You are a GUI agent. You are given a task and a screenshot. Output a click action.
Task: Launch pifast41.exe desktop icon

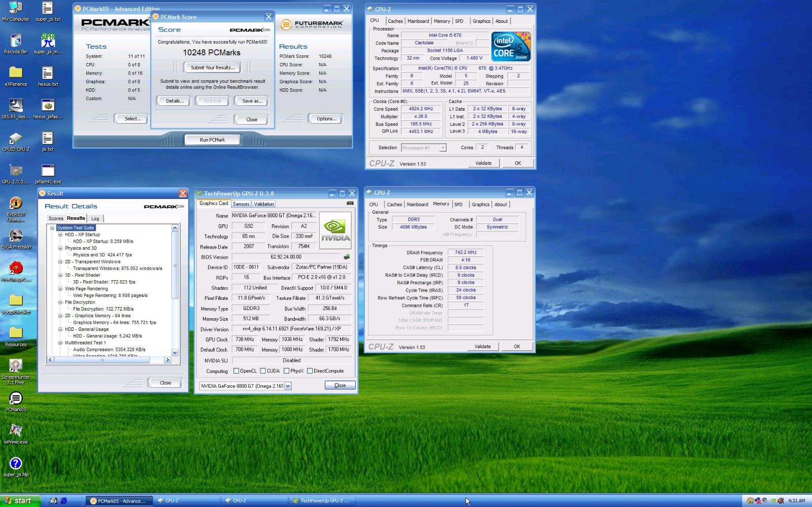click(48, 174)
